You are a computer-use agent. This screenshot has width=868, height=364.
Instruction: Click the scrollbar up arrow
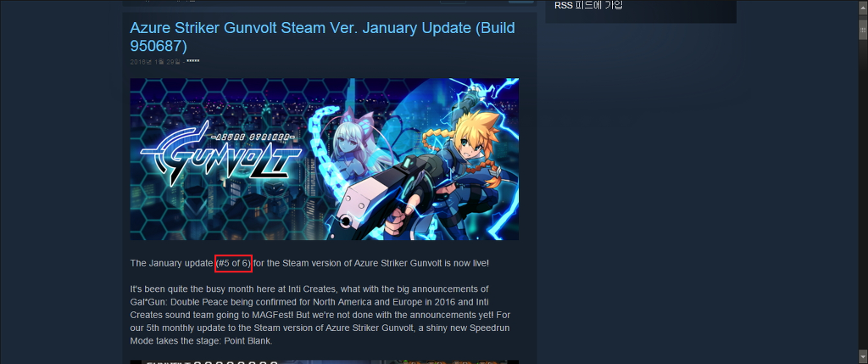click(863, 4)
